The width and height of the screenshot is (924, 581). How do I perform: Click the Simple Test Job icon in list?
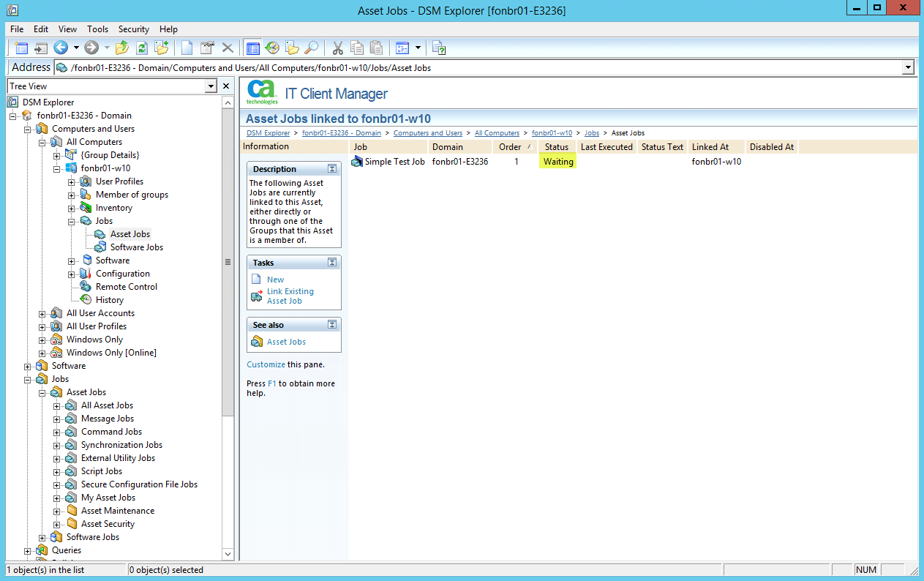[x=357, y=162]
